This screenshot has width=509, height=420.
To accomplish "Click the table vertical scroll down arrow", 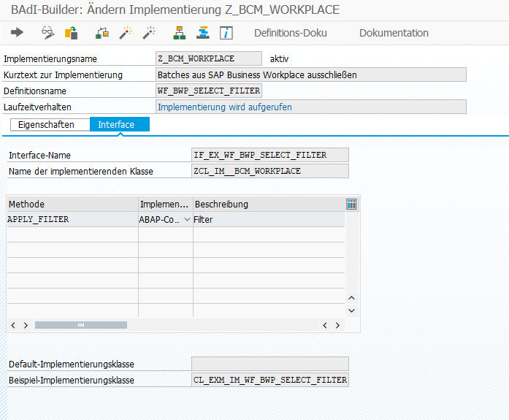I will pyautogui.click(x=351, y=310).
